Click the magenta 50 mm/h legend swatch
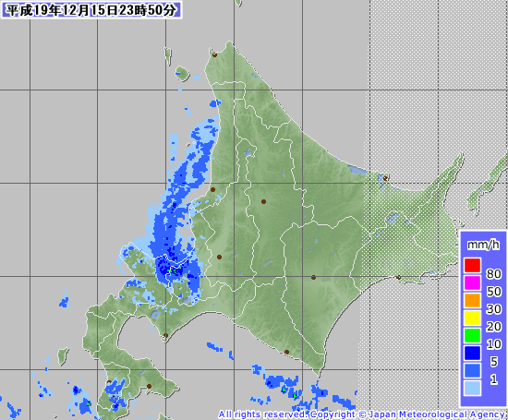Viewport: 508px width, 420px height. 472,282
